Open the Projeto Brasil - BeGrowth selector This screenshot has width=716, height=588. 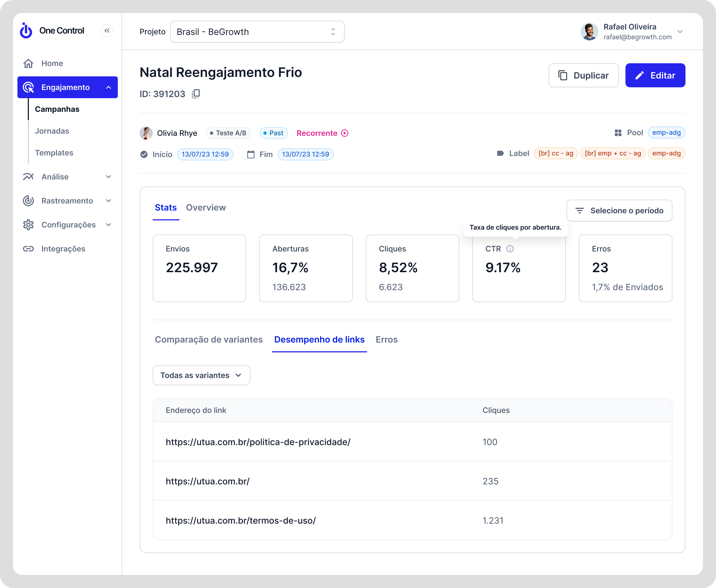[x=257, y=32]
